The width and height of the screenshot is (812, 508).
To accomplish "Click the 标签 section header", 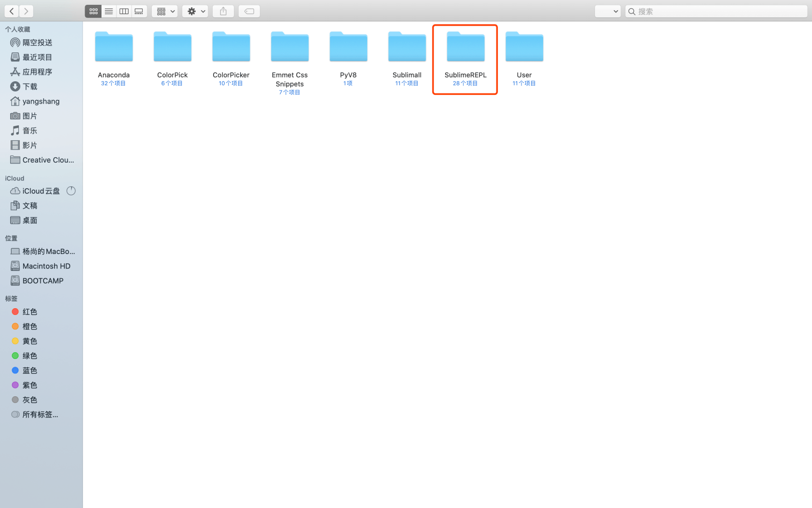I will (x=11, y=299).
